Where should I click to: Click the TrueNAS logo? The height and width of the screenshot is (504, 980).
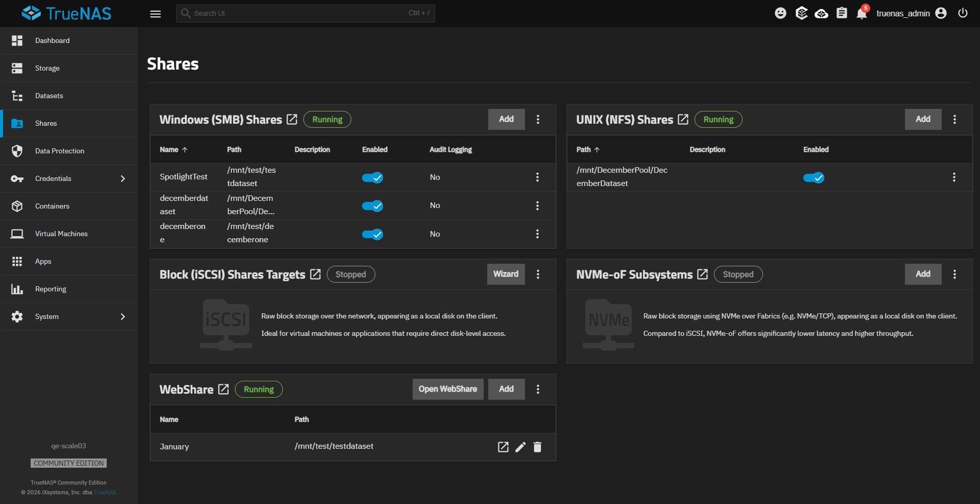pyautogui.click(x=66, y=13)
